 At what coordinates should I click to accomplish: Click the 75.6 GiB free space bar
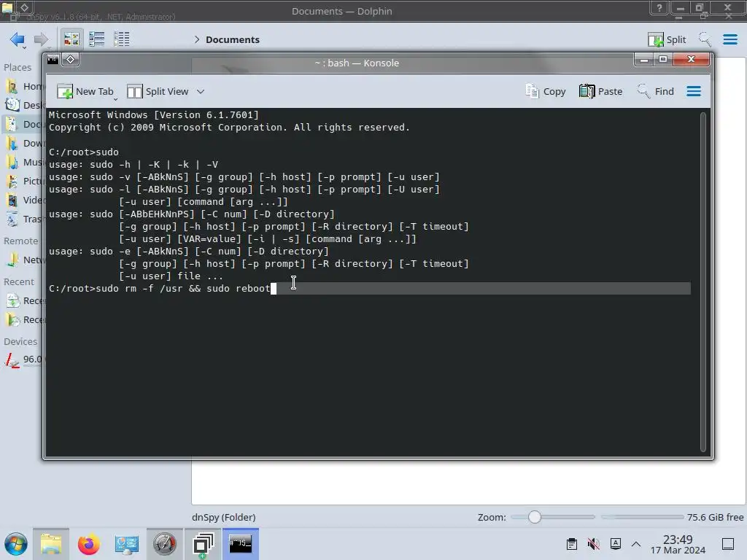[642, 517]
